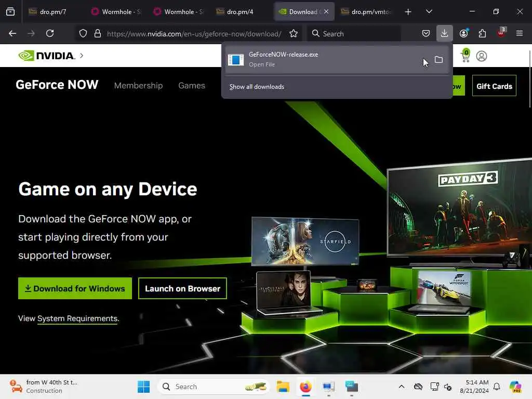Open Firefox View icon at tab strip start
532x399 pixels.
(x=10, y=12)
